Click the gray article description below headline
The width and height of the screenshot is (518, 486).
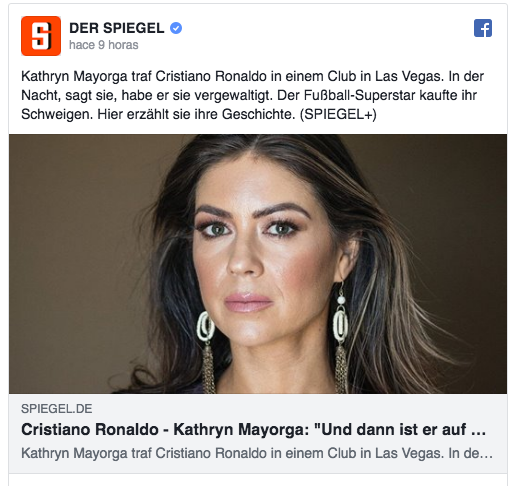coord(257,453)
